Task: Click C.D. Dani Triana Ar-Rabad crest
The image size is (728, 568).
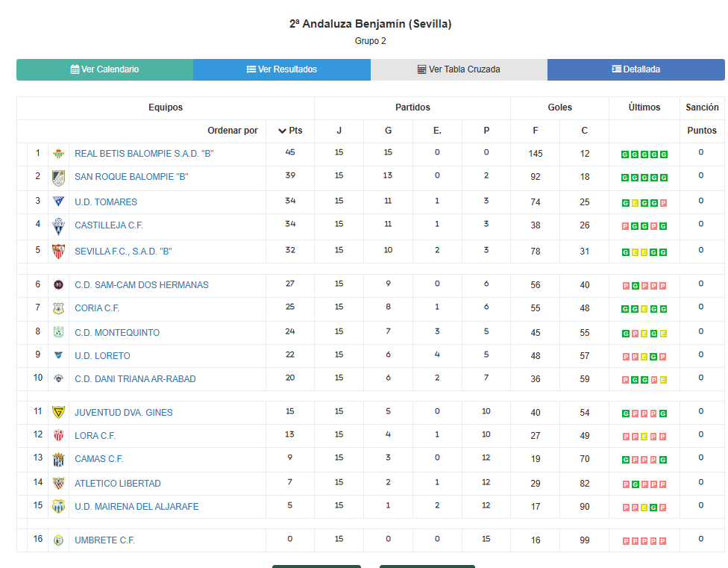Action: pos(58,378)
